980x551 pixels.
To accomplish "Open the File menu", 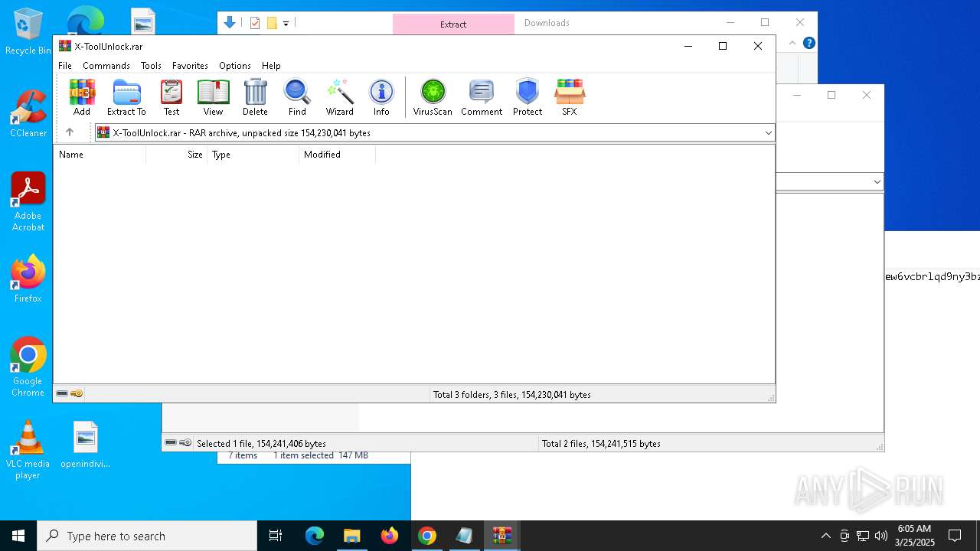I will (x=65, y=66).
